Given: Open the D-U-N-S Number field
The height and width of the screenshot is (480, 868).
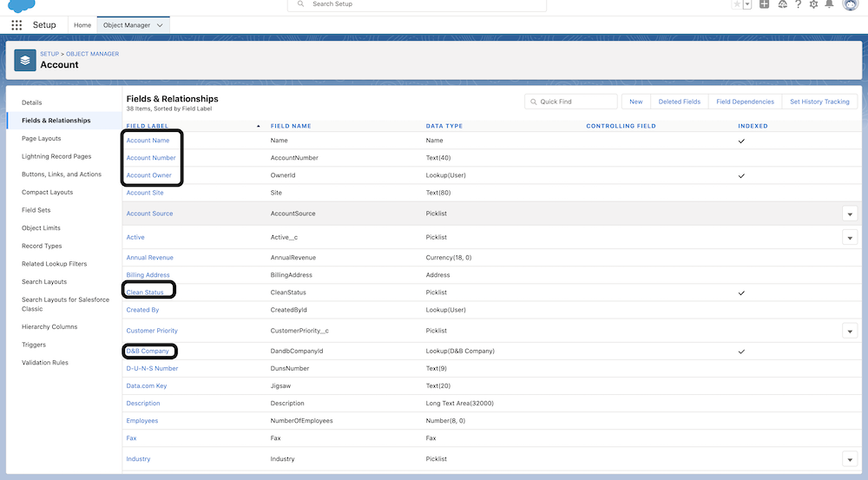Looking at the screenshot, I should (152, 369).
